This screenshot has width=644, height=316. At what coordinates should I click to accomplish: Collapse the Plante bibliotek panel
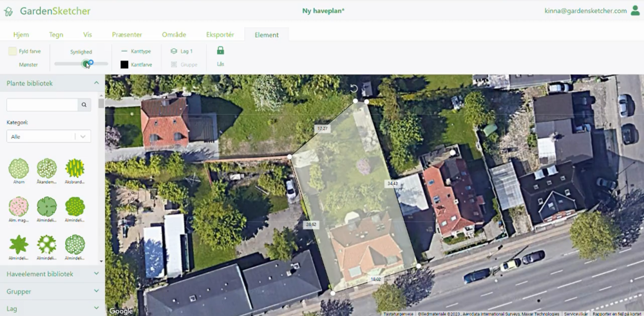click(97, 83)
